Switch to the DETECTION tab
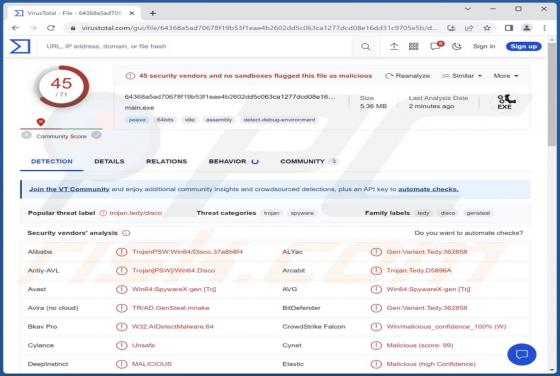Screen dimensions: 560x376 click(52, 161)
